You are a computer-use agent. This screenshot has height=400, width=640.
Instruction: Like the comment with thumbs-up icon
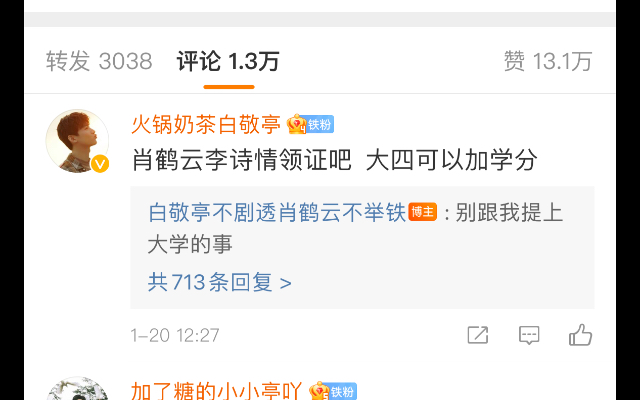pos(580,335)
